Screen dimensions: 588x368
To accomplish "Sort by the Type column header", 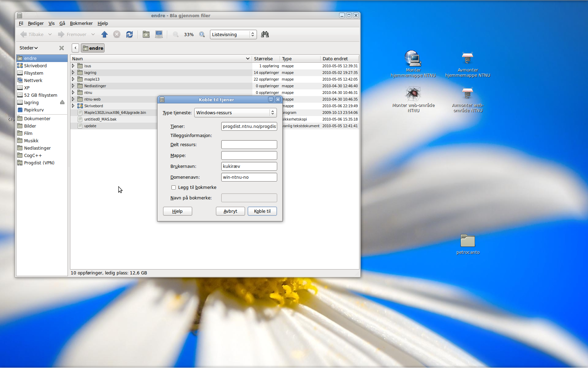I will (x=300, y=59).
